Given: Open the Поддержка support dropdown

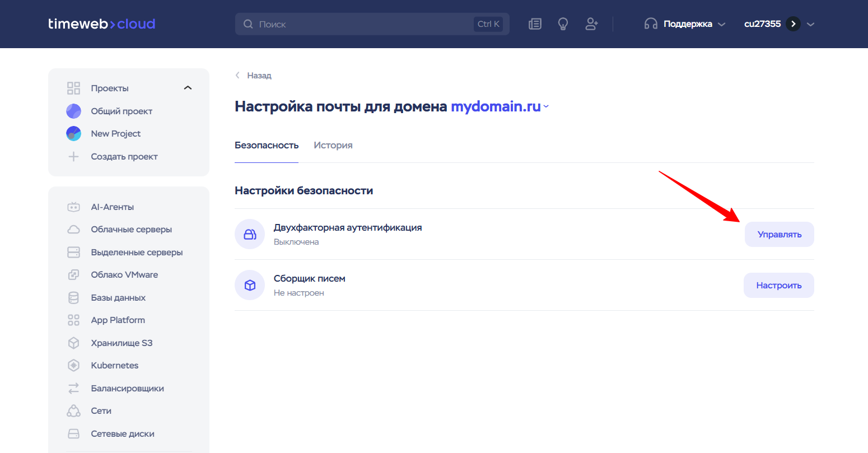Looking at the screenshot, I should click(x=685, y=24).
